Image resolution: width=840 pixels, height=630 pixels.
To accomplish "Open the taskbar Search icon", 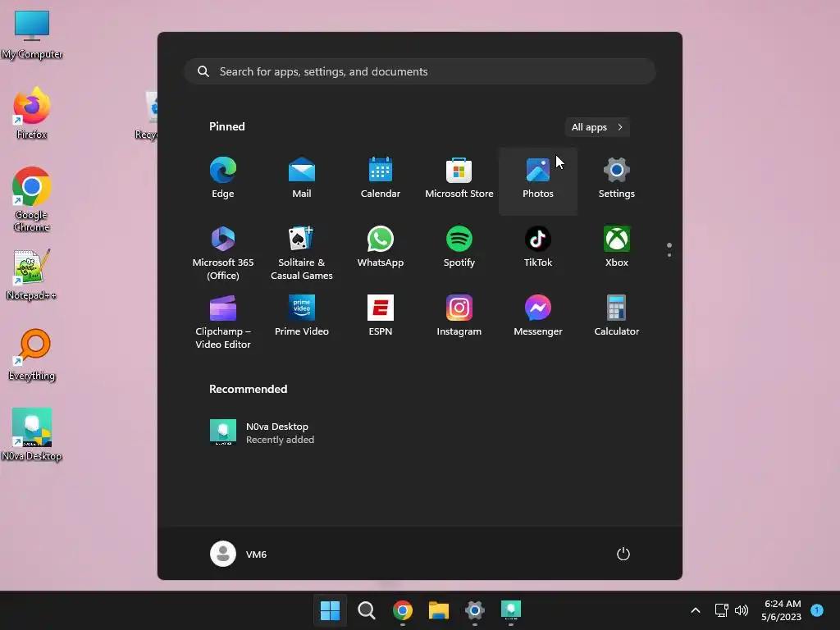I will [367, 610].
